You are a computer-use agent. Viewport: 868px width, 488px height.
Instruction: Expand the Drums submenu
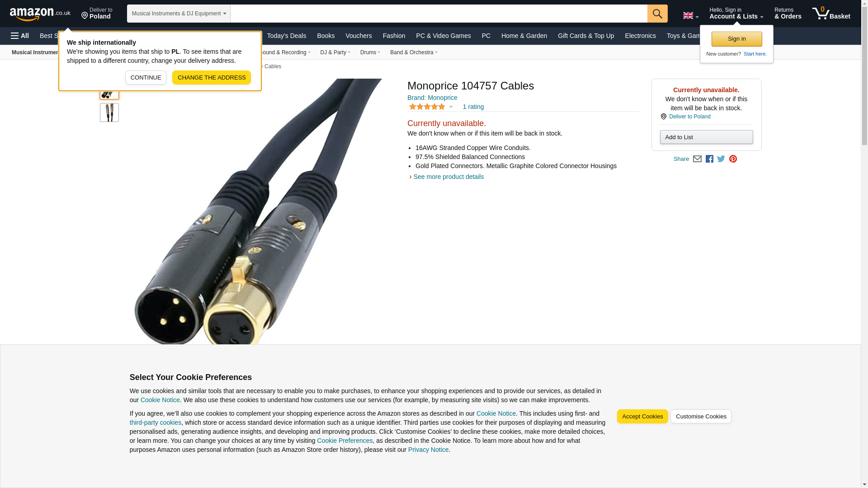pos(370,52)
